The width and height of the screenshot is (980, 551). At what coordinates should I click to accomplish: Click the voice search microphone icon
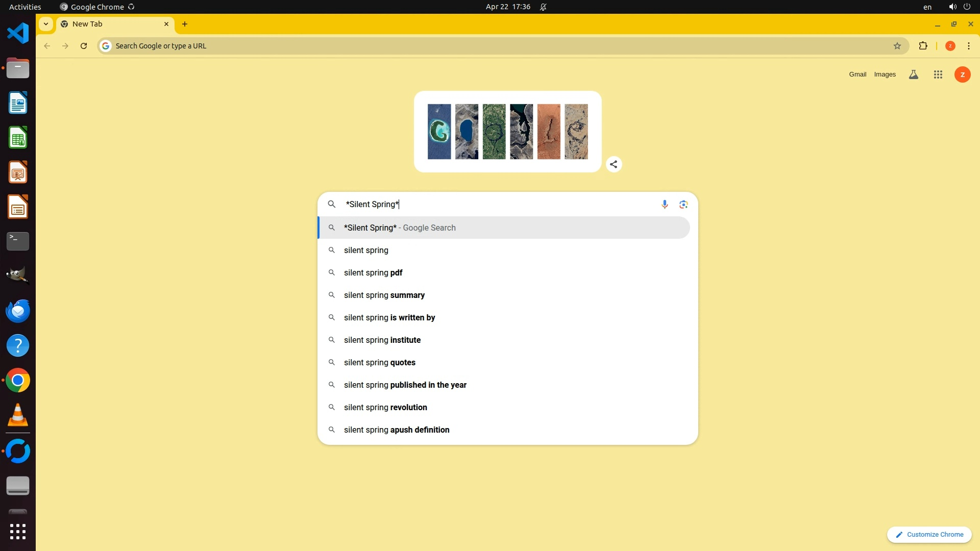tap(665, 205)
